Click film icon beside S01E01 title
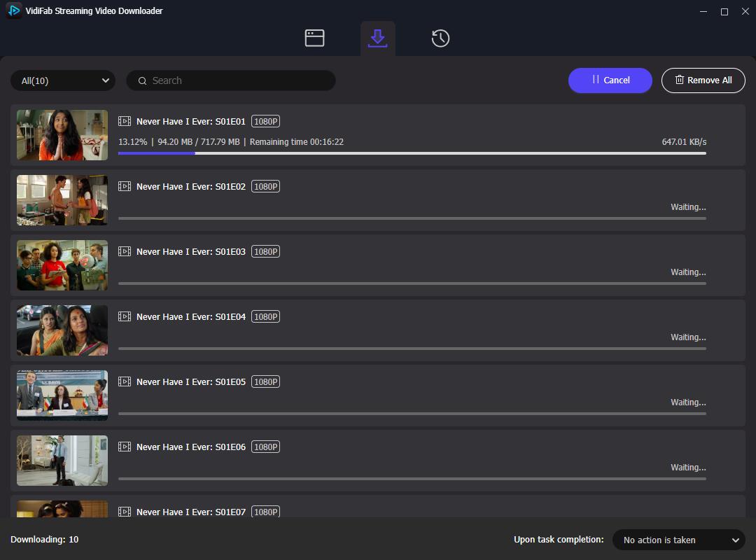This screenshot has height=560, width=756. tap(125, 121)
